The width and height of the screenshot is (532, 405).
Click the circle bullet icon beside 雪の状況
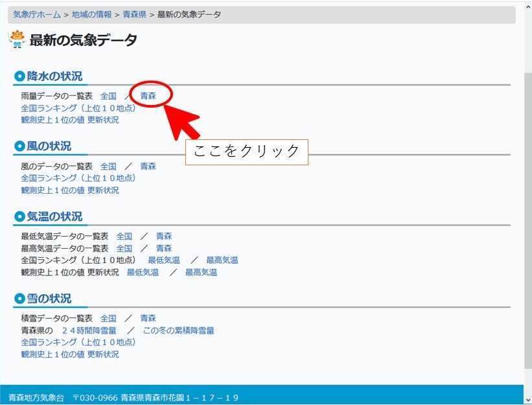[x=19, y=299]
